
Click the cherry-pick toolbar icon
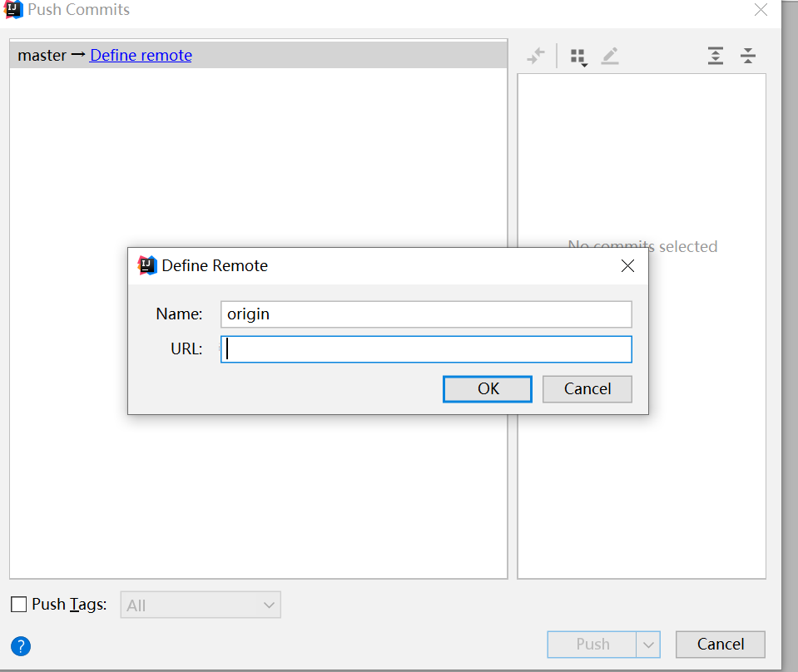536,56
